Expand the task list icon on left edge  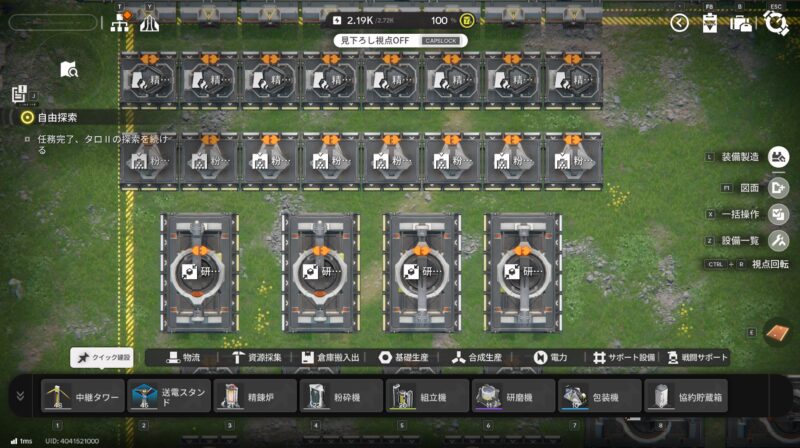tap(19, 94)
